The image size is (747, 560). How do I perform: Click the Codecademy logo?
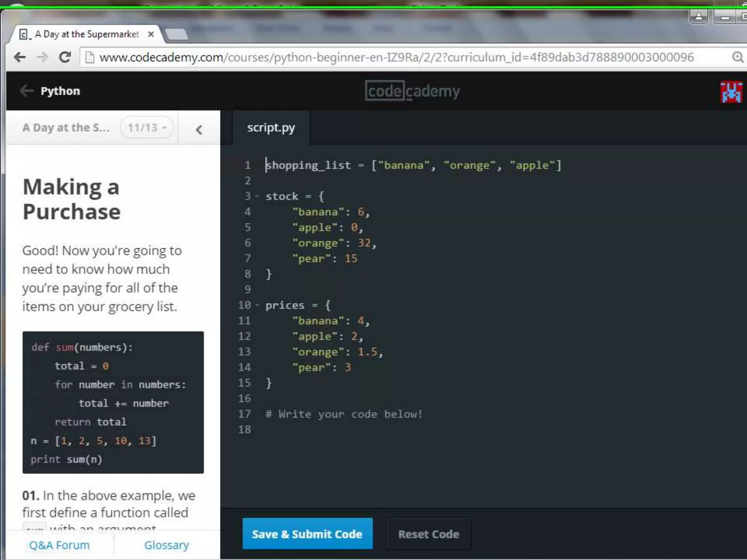(x=412, y=91)
